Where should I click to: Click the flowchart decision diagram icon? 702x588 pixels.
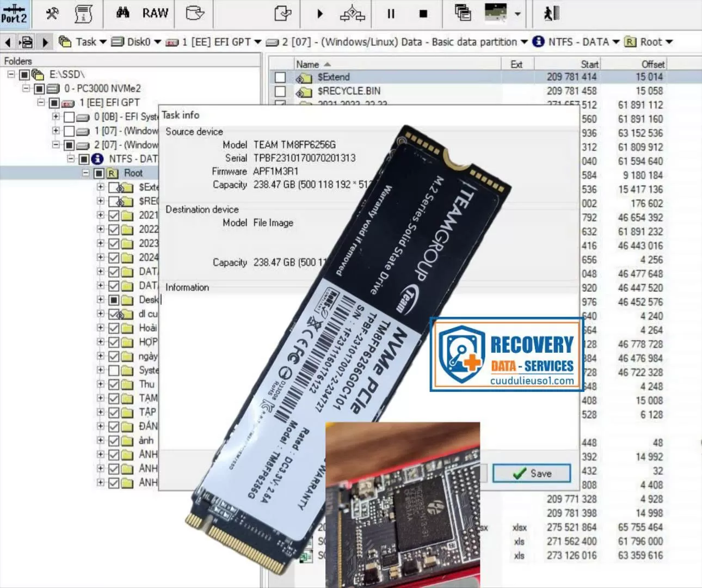[352, 14]
